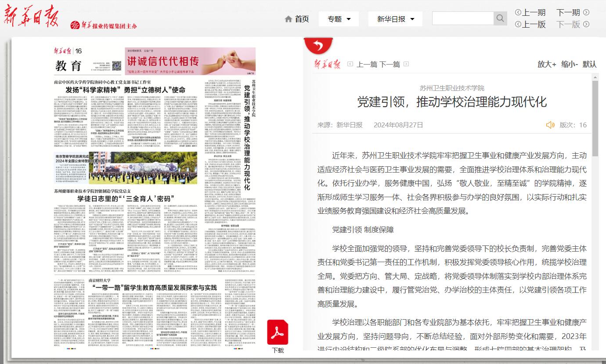This screenshot has height=364, width=606.
Task: Click the article panel vertical scrollbar
Action: pyautogui.click(x=595, y=119)
